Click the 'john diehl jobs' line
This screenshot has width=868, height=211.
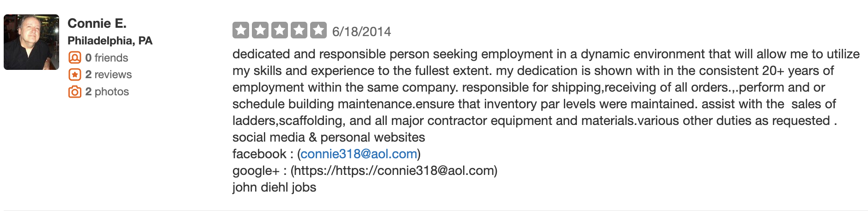point(275,187)
